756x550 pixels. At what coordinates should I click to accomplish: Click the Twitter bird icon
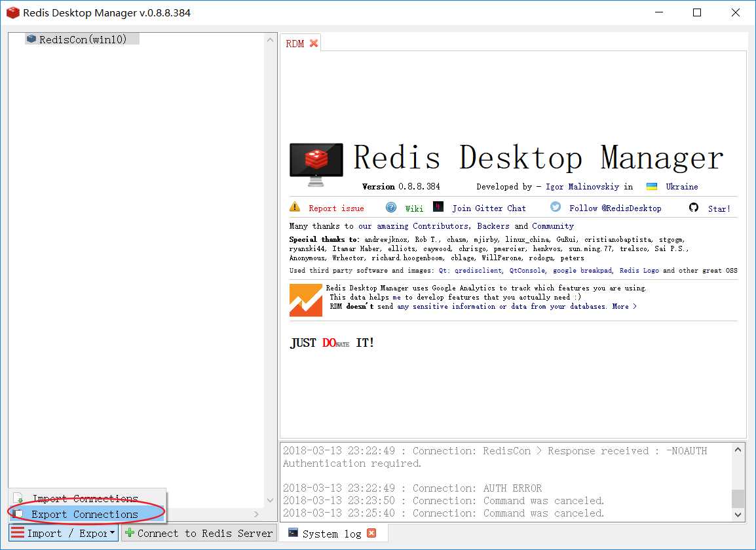pos(556,206)
